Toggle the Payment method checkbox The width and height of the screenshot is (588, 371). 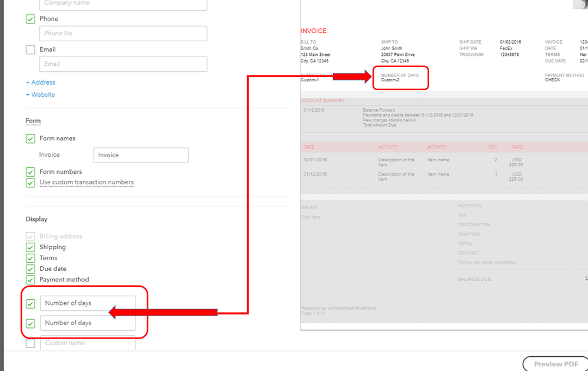coord(30,280)
